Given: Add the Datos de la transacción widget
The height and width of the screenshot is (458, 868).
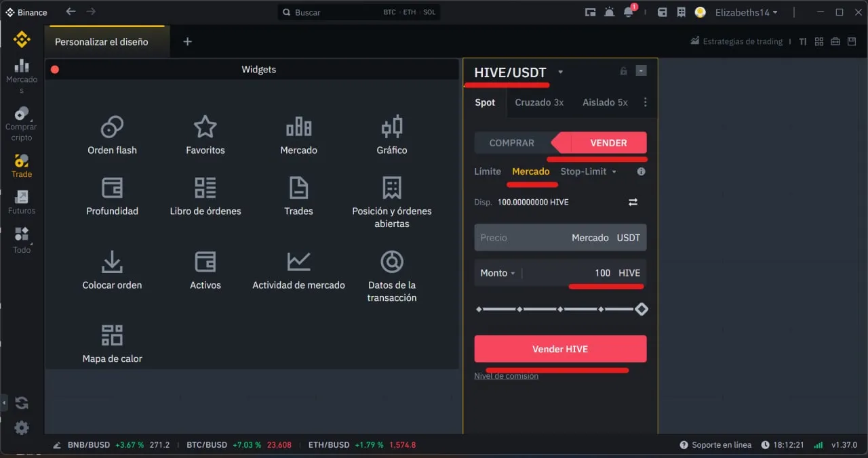Looking at the screenshot, I should click(392, 276).
